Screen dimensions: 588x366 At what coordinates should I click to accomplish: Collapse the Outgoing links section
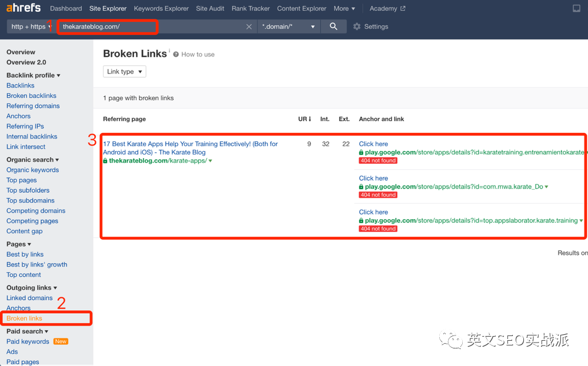point(32,288)
